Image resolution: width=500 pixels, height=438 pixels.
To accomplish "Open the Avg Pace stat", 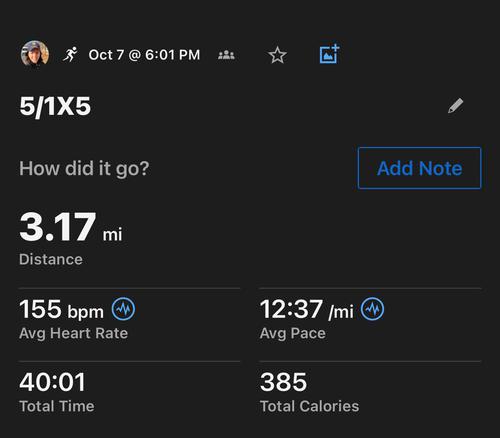I will tap(322, 319).
